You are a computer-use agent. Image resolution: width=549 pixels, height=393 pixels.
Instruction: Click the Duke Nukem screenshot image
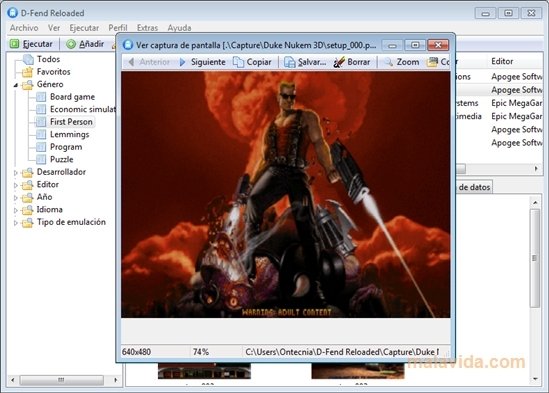[x=286, y=195]
